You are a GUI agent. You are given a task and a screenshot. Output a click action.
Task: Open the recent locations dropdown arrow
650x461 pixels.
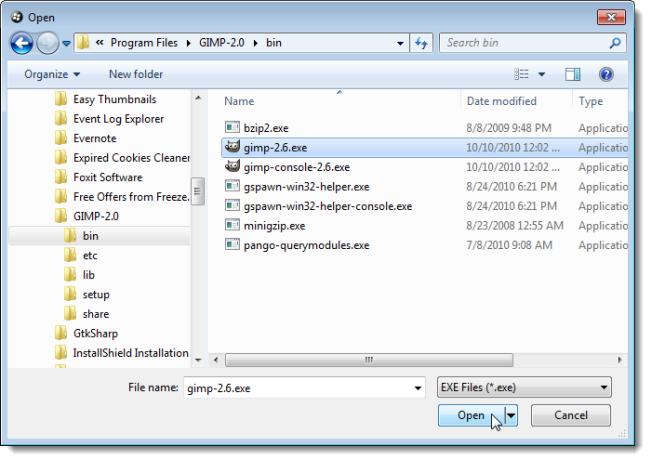(x=66, y=43)
